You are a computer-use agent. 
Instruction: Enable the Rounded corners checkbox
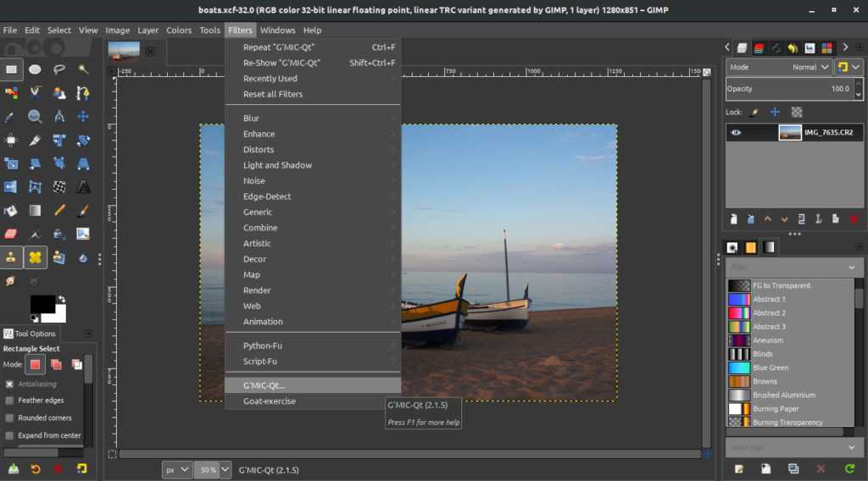coord(10,417)
